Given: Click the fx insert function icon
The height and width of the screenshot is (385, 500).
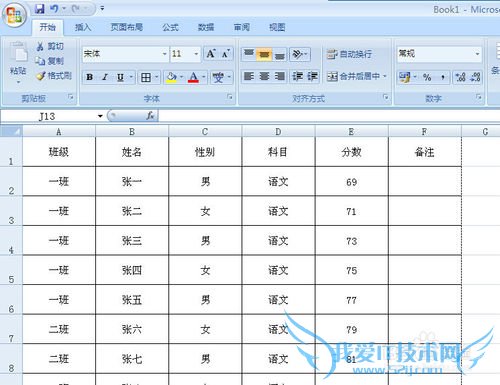Looking at the screenshot, I should point(150,116).
